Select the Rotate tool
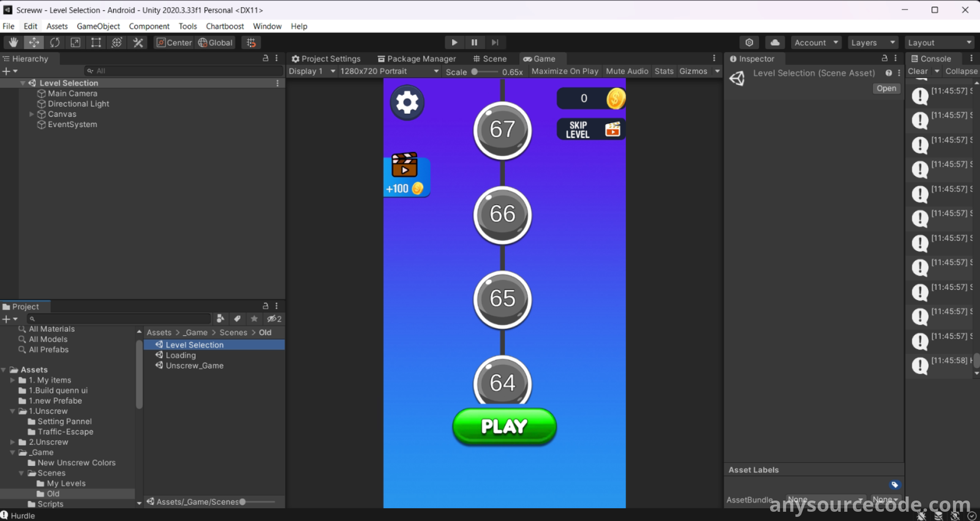The height and width of the screenshot is (521, 980). coord(55,42)
